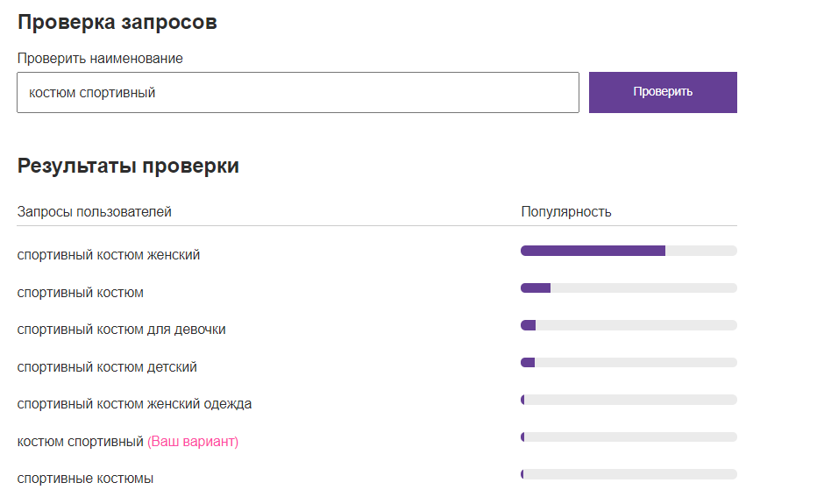Focus the "костюм спортивный" search input field
This screenshot has width=817, height=504.
pyautogui.click(x=298, y=92)
